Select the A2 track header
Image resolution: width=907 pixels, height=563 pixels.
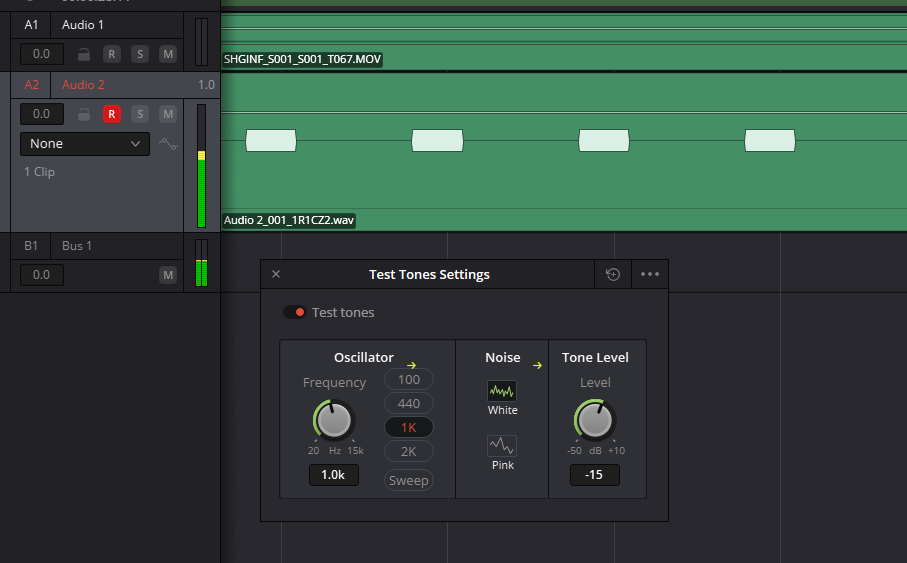(x=31, y=84)
